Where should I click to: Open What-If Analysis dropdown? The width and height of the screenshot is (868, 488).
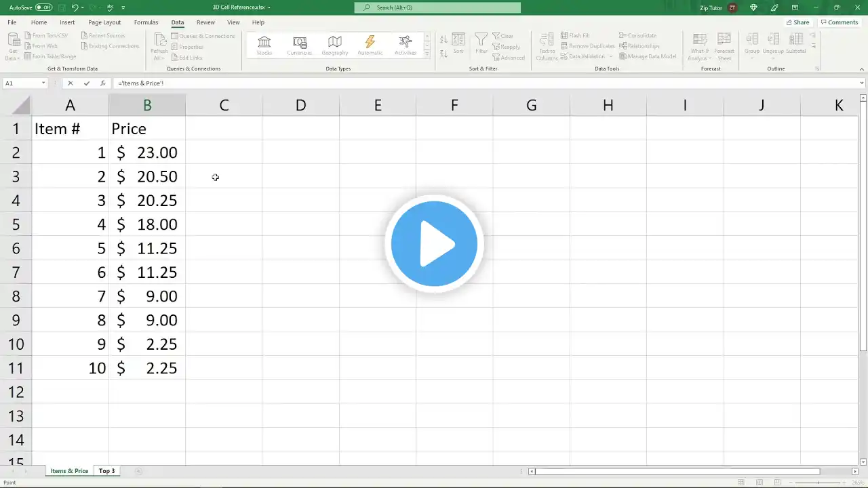click(699, 47)
